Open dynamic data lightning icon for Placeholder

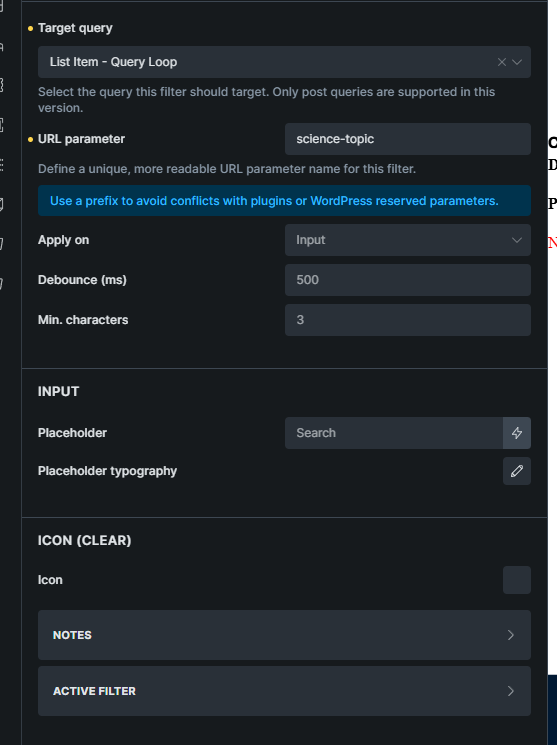click(517, 433)
